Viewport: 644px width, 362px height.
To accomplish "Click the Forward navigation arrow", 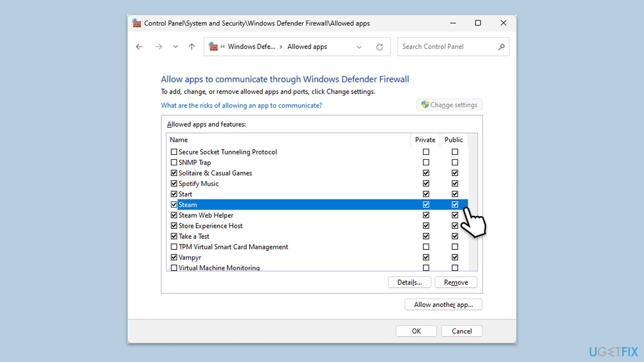I will [158, 47].
